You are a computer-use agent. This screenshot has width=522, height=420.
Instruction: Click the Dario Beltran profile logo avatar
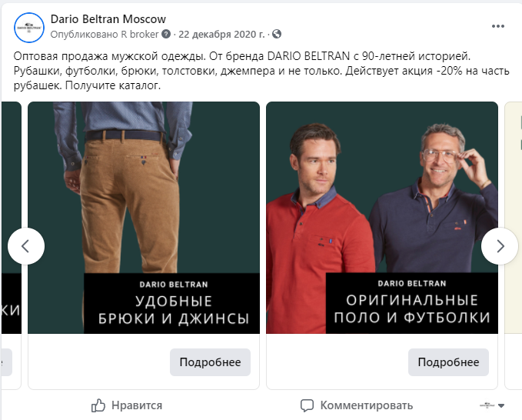tap(29, 27)
